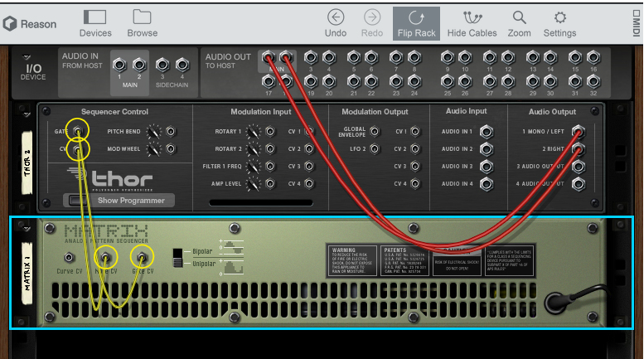Click Thor Sequencer Control CV jack
644x359 pixels.
coord(77,148)
